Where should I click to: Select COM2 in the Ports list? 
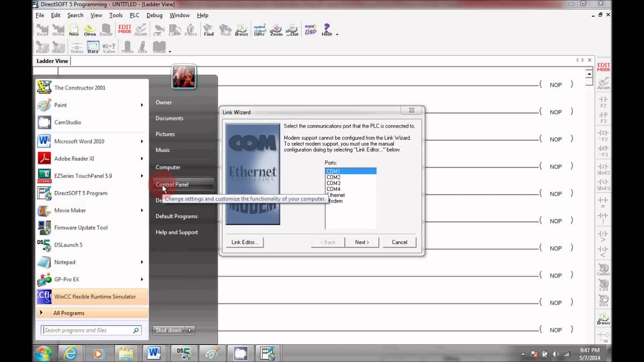coord(351,177)
